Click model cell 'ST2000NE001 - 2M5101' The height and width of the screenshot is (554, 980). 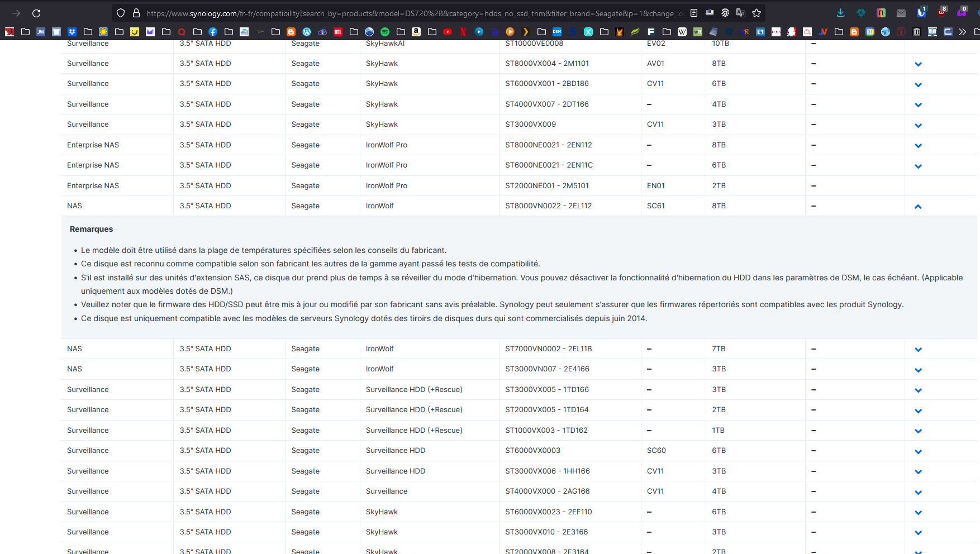547,185
